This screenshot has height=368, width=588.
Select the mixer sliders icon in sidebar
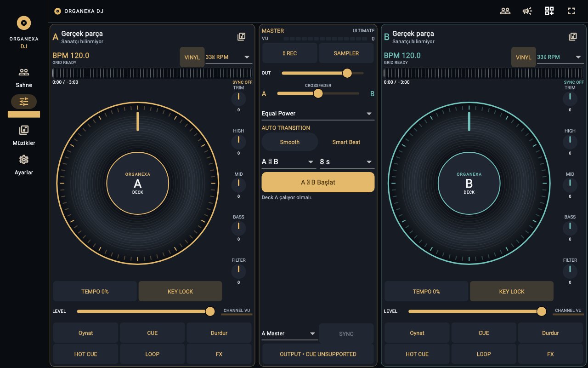pos(24,102)
